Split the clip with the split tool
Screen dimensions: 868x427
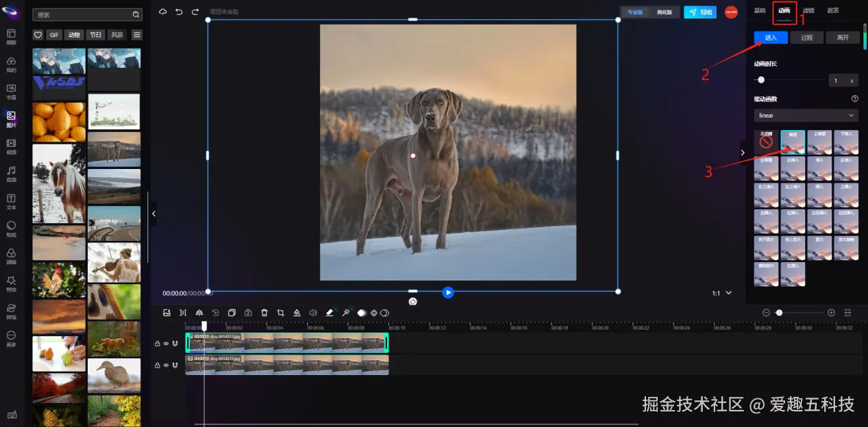coord(183,313)
